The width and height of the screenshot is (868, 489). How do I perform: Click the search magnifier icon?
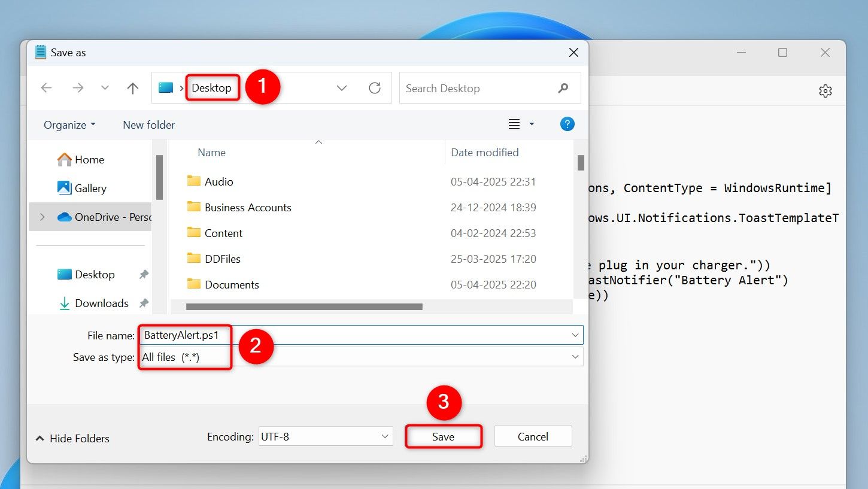tap(563, 89)
